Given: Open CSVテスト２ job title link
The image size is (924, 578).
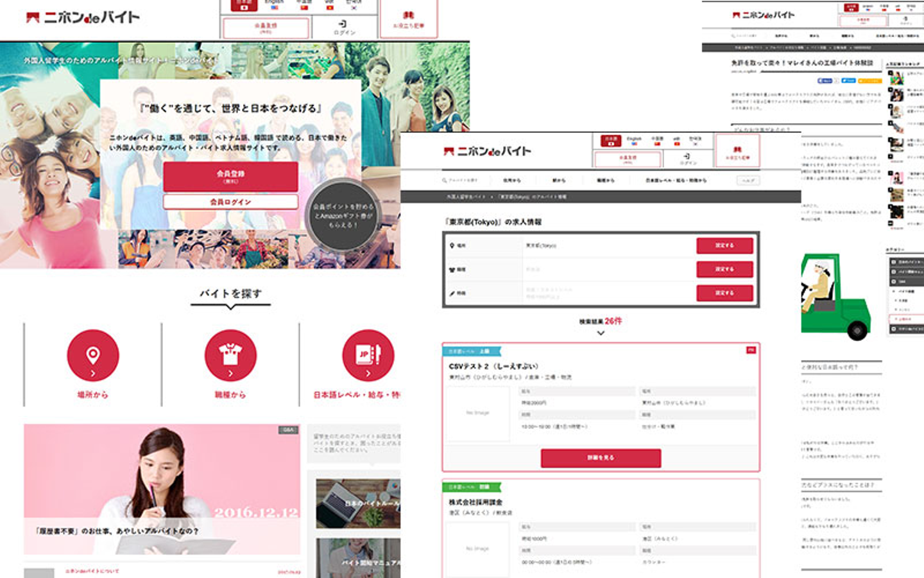Looking at the screenshot, I should pos(493,366).
